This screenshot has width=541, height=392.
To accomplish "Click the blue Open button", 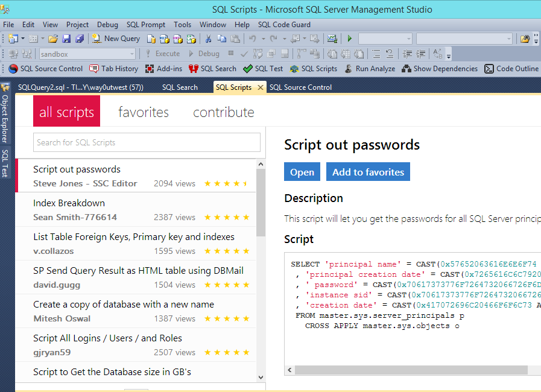I will 302,172.
